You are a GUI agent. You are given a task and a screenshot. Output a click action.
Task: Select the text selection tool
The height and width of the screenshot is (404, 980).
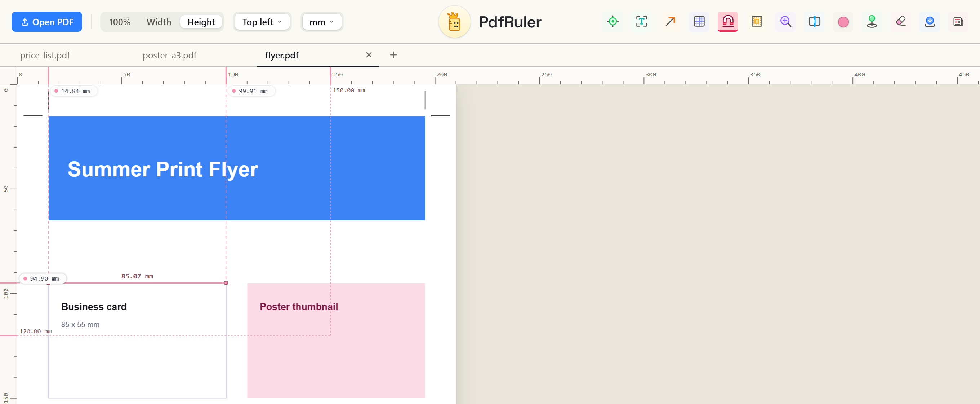(x=641, y=22)
